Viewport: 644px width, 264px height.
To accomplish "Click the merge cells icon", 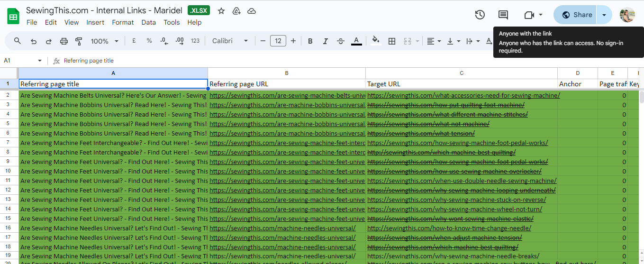I will [407, 41].
